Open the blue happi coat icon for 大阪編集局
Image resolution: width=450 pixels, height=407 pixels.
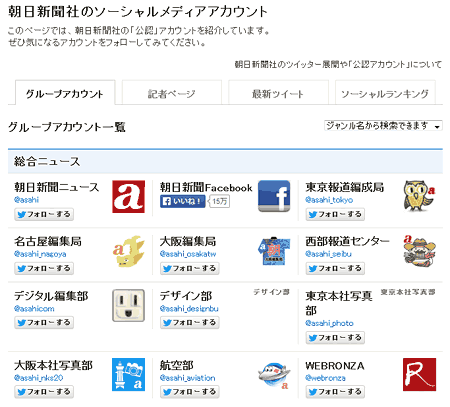point(274,251)
